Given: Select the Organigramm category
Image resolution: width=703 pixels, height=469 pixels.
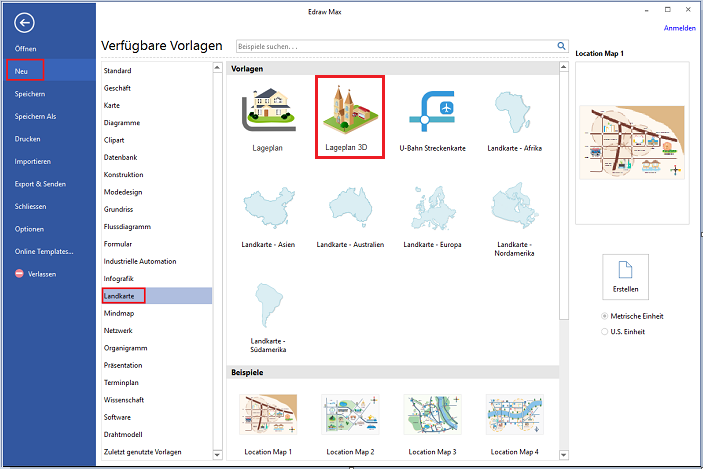Looking at the screenshot, I should (157, 348).
